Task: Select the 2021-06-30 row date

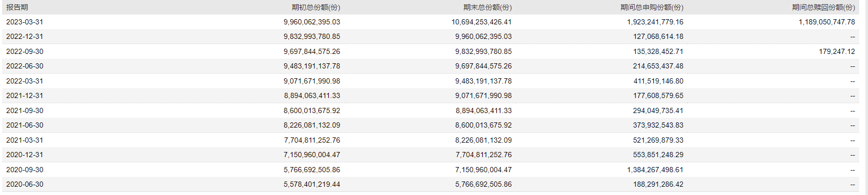Action: pos(25,126)
